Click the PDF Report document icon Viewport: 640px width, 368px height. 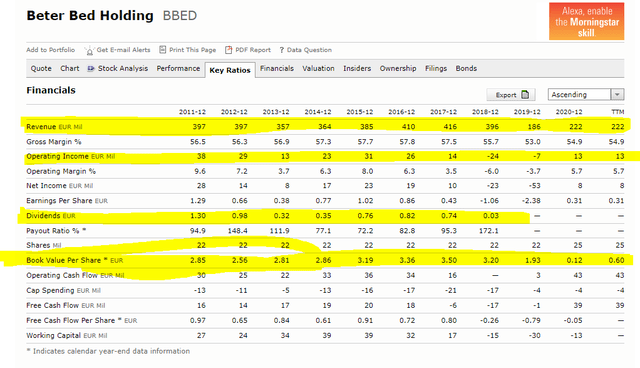coord(229,50)
